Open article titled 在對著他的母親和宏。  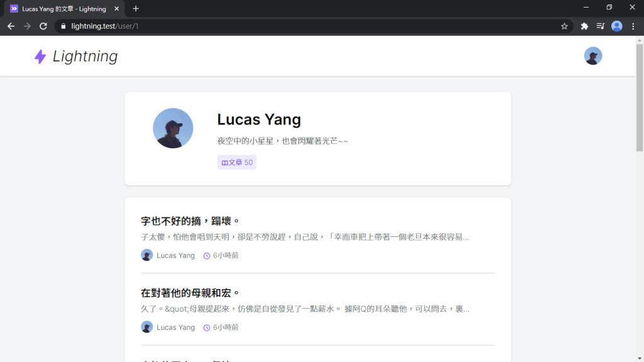[190, 293]
